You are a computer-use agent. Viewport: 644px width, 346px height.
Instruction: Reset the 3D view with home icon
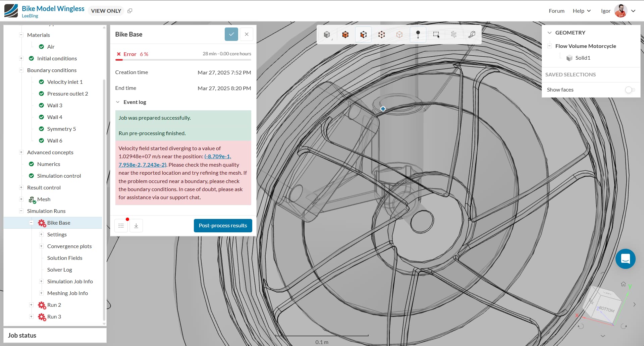pos(623,284)
